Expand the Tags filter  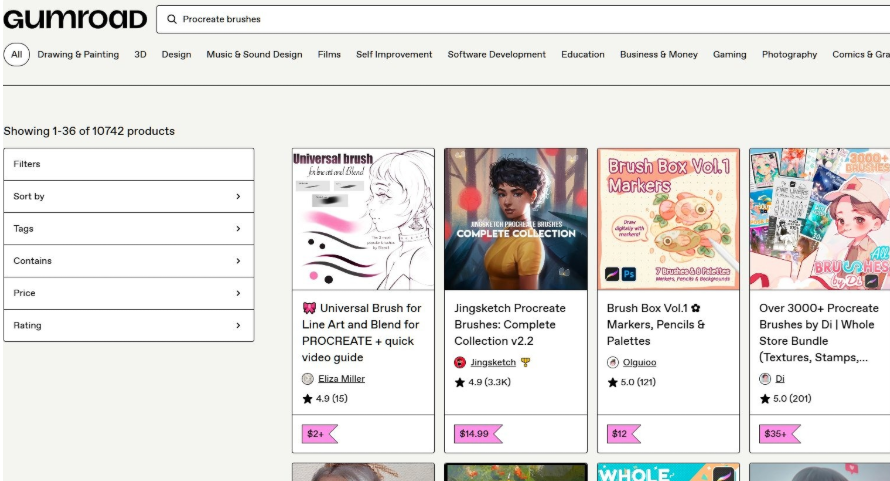click(x=129, y=229)
